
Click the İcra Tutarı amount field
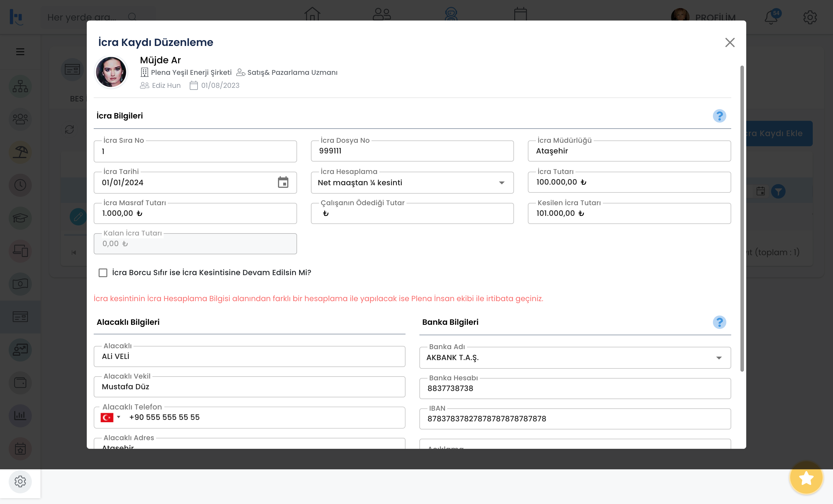[629, 182]
